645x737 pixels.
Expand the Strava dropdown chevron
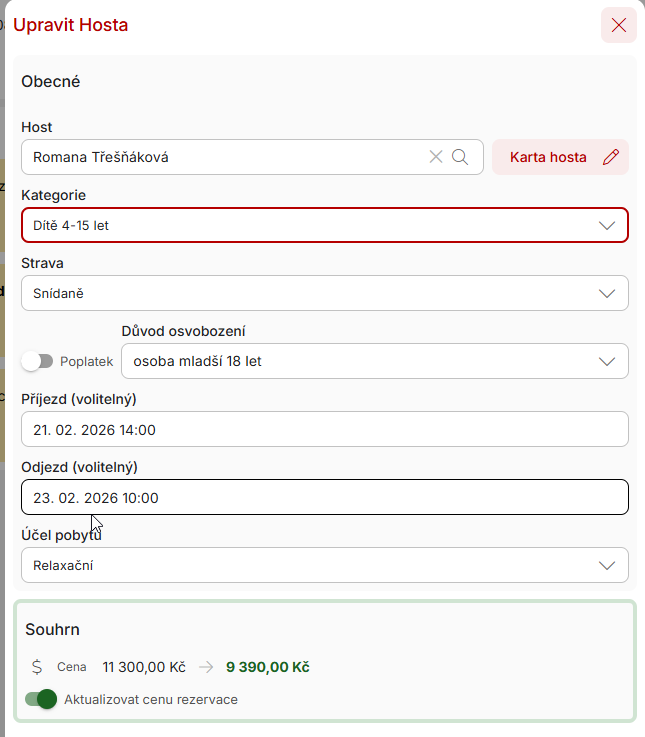606,293
